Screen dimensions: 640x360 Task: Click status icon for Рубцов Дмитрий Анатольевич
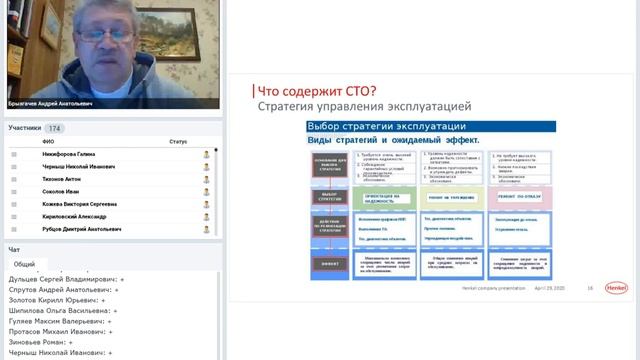pyautogui.click(x=207, y=229)
